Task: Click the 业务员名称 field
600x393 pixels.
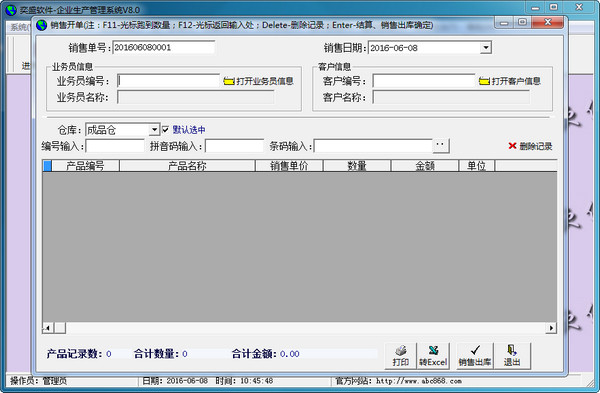Action: point(196,97)
